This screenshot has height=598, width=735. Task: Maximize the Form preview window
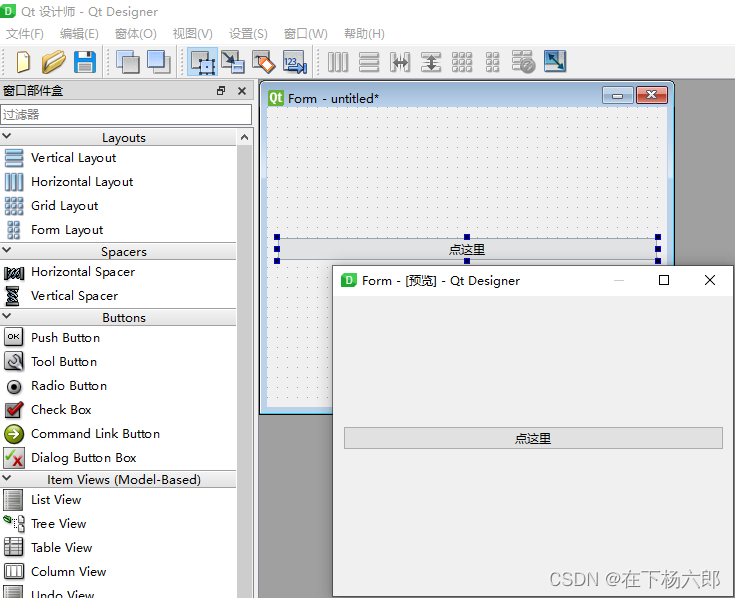point(664,280)
